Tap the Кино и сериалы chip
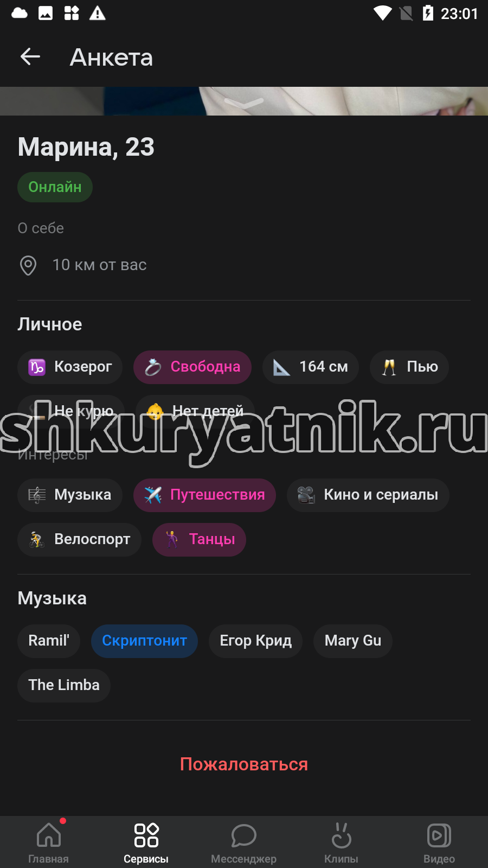 pos(368,495)
